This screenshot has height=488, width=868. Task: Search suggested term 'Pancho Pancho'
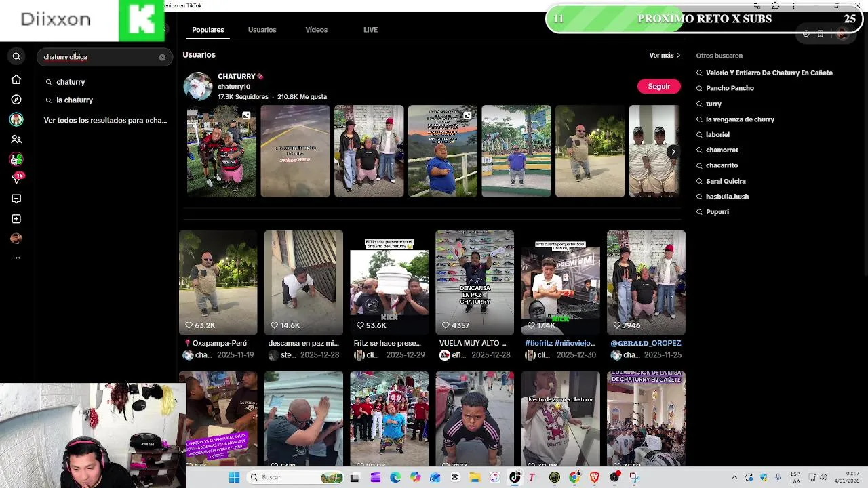[730, 88]
